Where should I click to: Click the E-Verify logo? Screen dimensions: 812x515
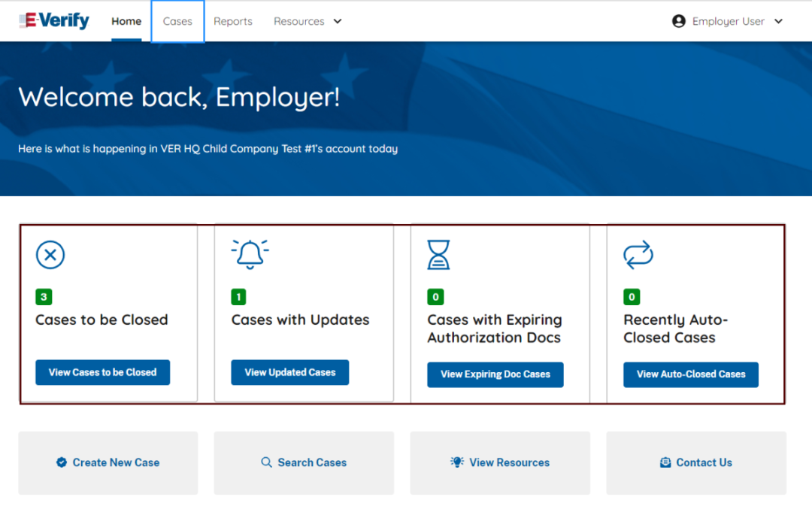tap(54, 21)
